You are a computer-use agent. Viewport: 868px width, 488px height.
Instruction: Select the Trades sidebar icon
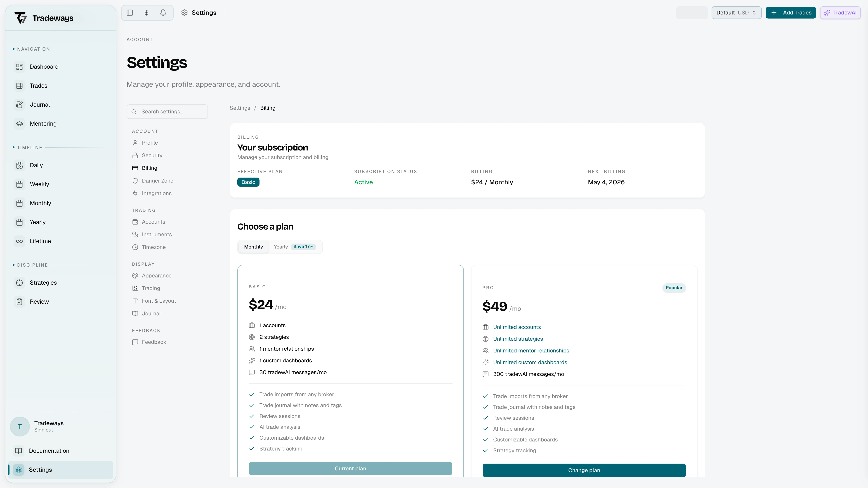(19, 86)
